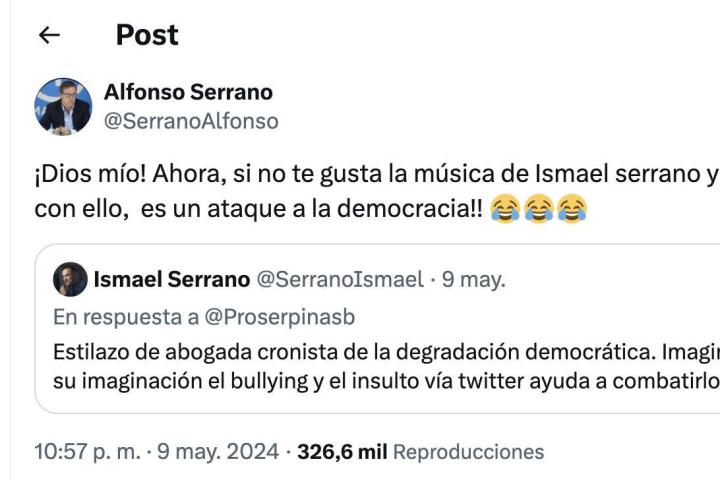Open the @SerranoIsmael handle
Image resolution: width=720 pixels, height=480 pixels.
341,279
